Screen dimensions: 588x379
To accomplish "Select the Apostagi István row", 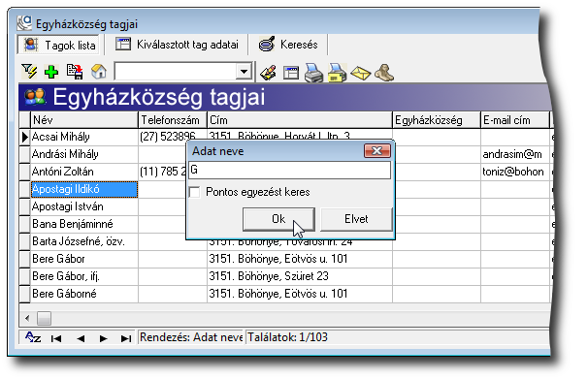I will click(x=84, y=206).
